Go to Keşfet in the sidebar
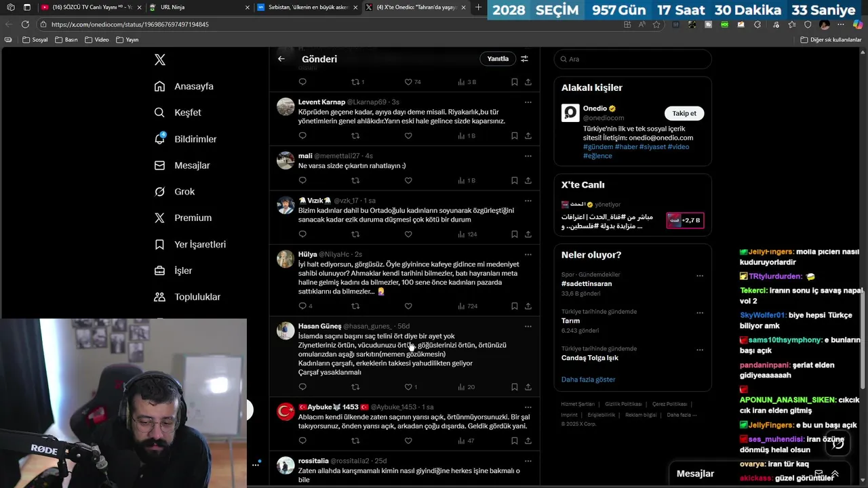Image resolution: width=868 pixels, height=488 pixels. [x=178, y=113]
